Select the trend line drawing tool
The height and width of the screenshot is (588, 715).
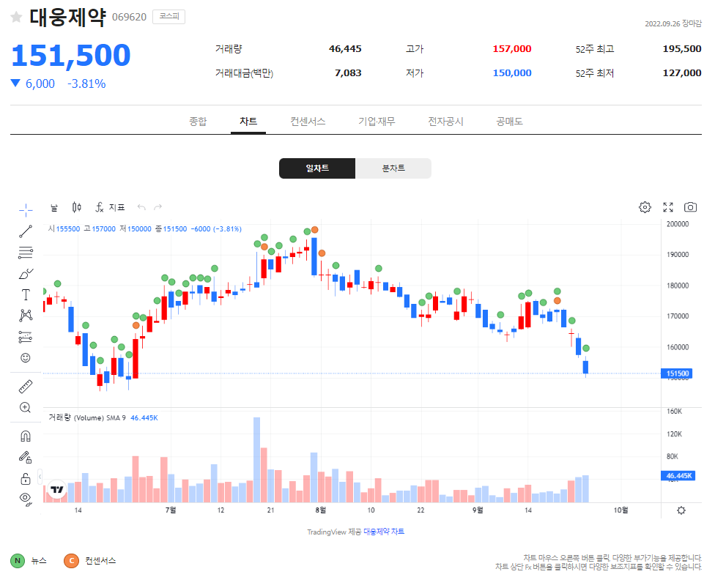pos(26,231)
